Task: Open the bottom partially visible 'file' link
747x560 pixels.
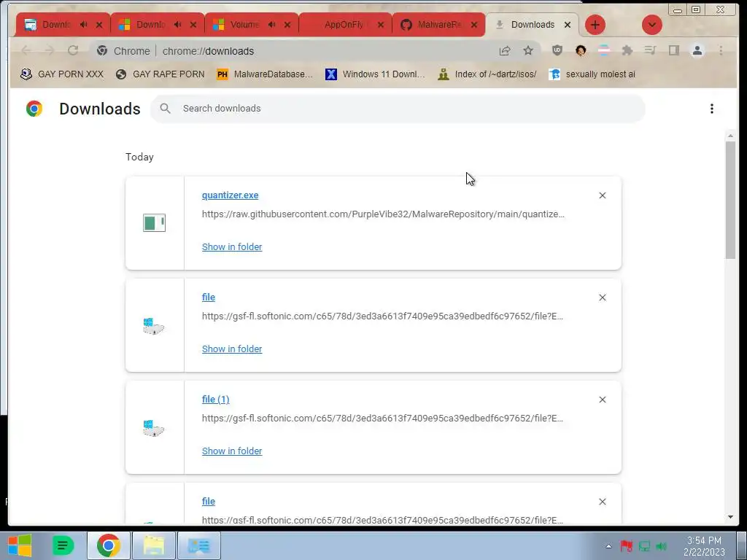Action: pos(209,501)
